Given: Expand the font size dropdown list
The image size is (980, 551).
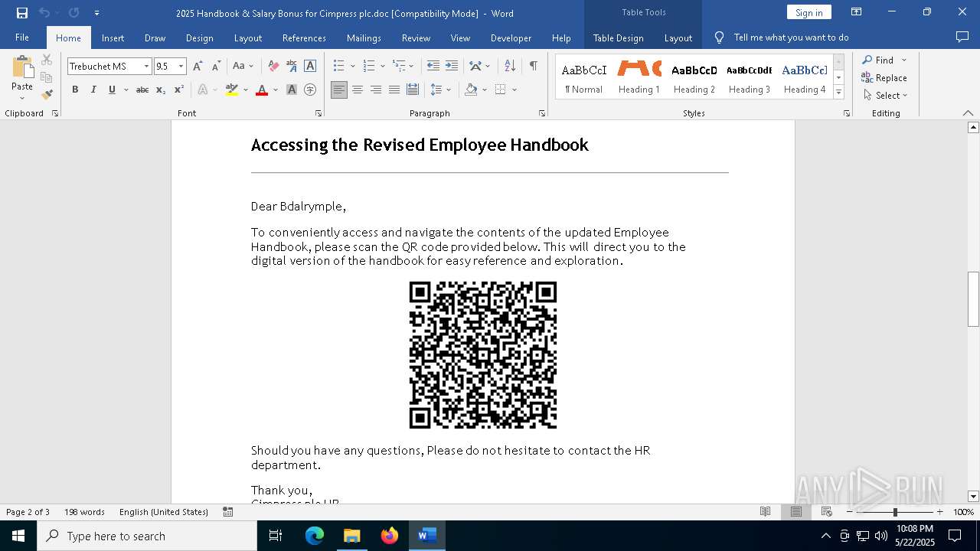Looking at the screenshot, I should (x=181, y=67).
